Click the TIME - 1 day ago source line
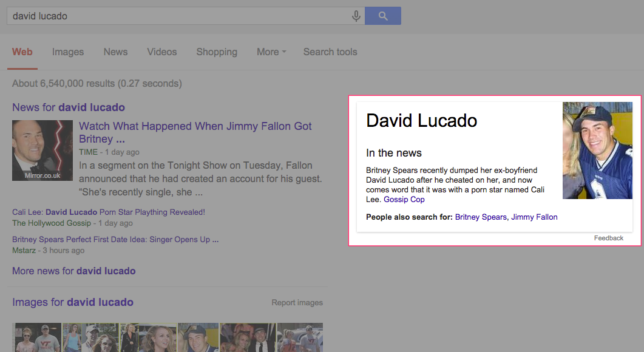This screenshot has height=352, width=644. [x=109, y=152]
